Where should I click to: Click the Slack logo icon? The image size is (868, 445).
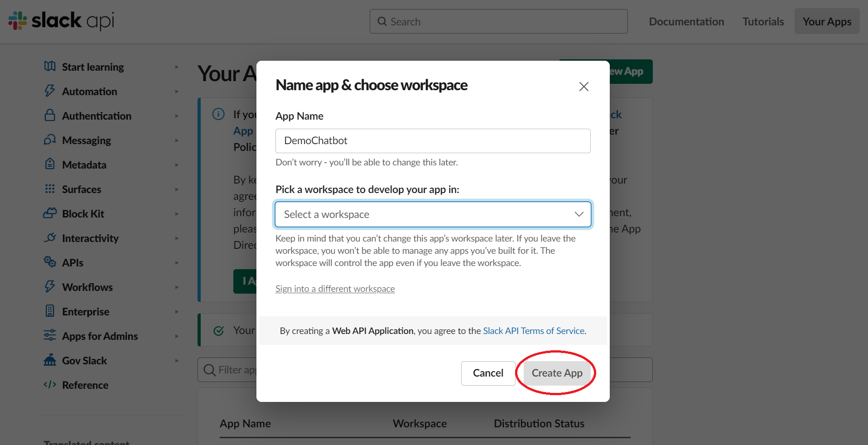18,21
